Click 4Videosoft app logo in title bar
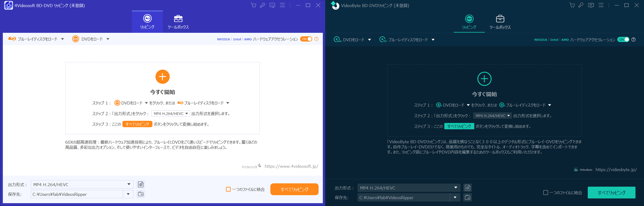644x206 pixels. coord(9,5)
